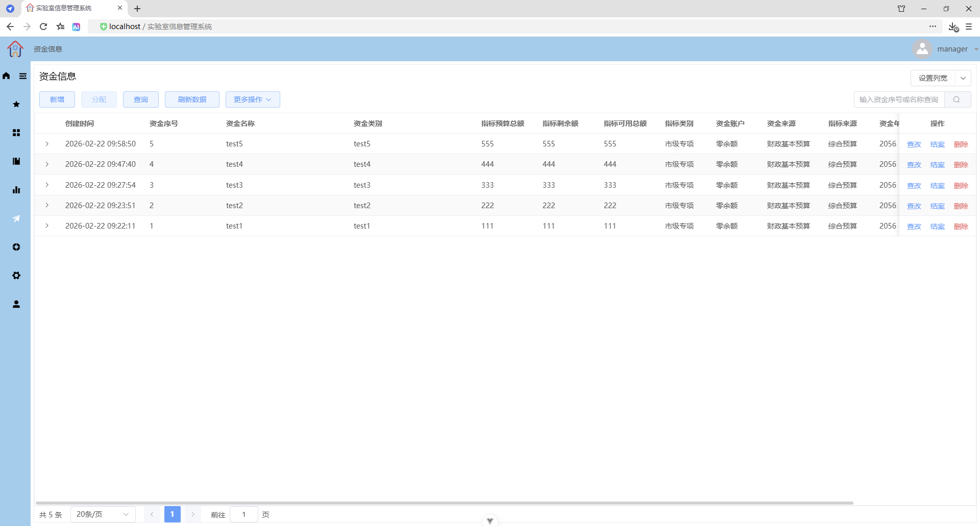Click the 设置列宽 button

tap(933, 78)
